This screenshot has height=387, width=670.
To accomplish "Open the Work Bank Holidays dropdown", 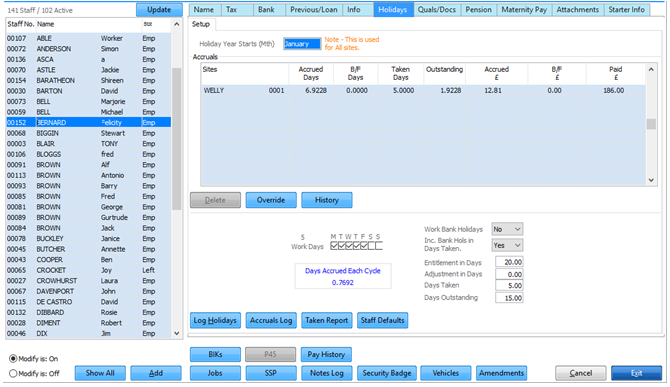I will coord(507,229).
